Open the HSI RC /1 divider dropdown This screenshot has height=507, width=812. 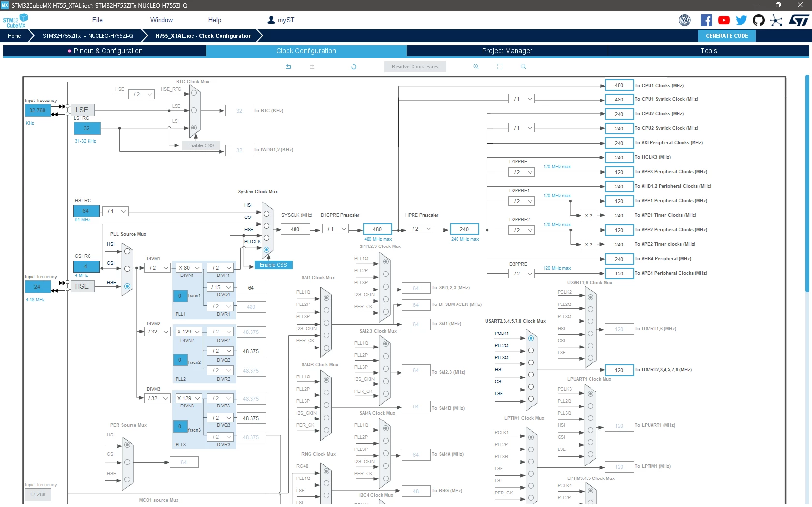[116, 211]
